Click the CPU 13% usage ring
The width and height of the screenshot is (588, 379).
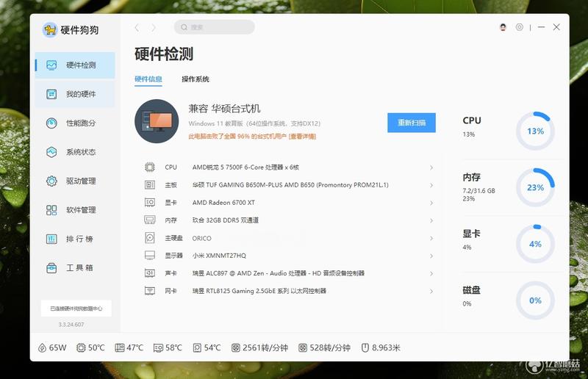pyautogui.click(x=535, y=131)
